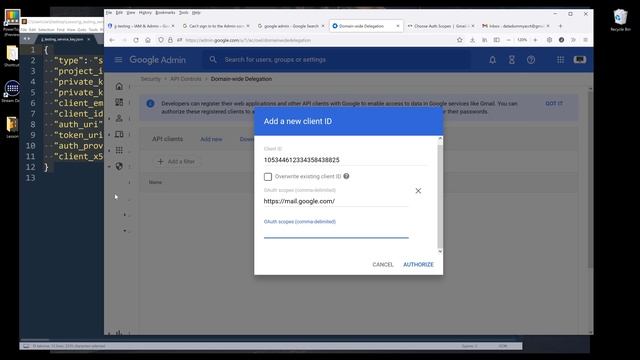
Task: Open the Firefox Bookmarks menu
Action: point(165,13)
